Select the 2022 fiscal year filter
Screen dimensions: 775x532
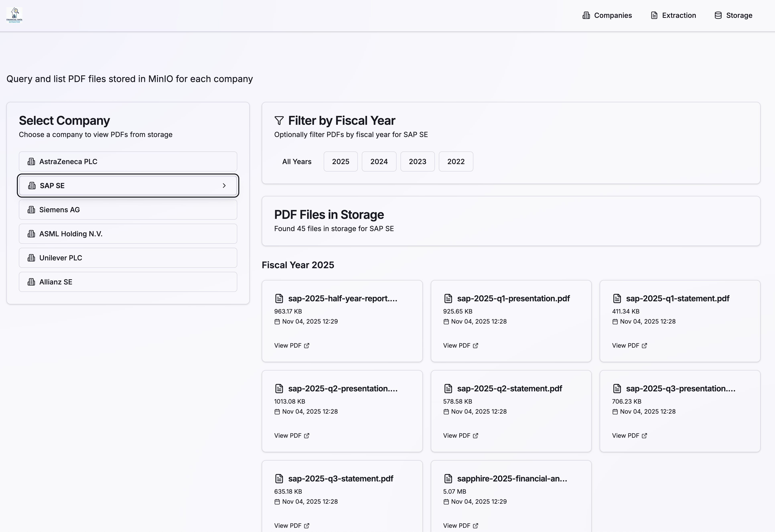(x=455, y=161)
